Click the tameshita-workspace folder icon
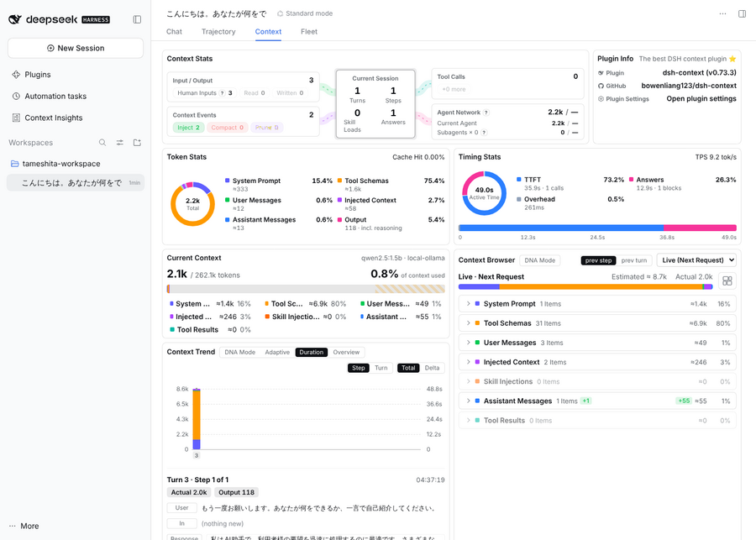Screen dimensions: 756x540 coord(15,164)
